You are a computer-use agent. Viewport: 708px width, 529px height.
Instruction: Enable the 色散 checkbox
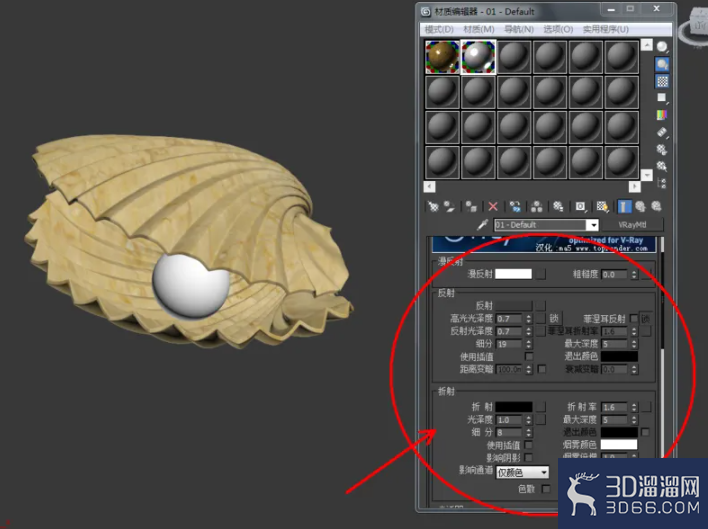546,489
